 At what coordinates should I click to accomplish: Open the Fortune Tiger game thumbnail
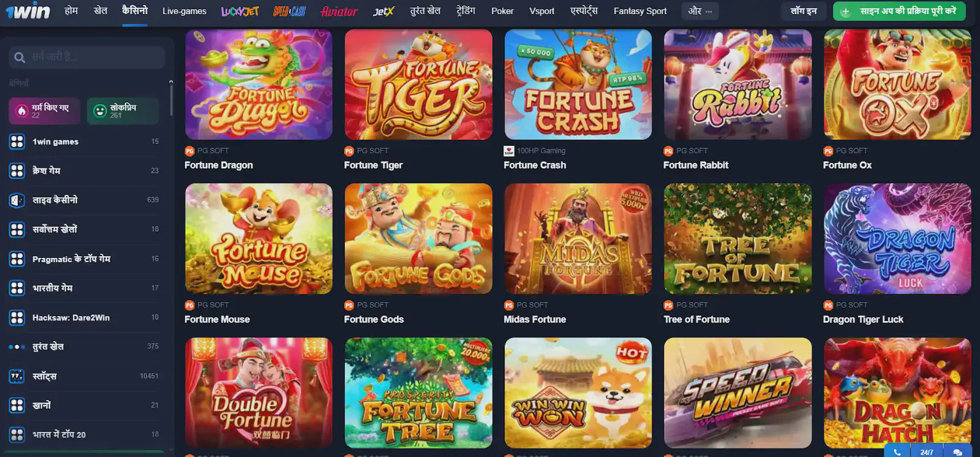(x=418, y=85)
